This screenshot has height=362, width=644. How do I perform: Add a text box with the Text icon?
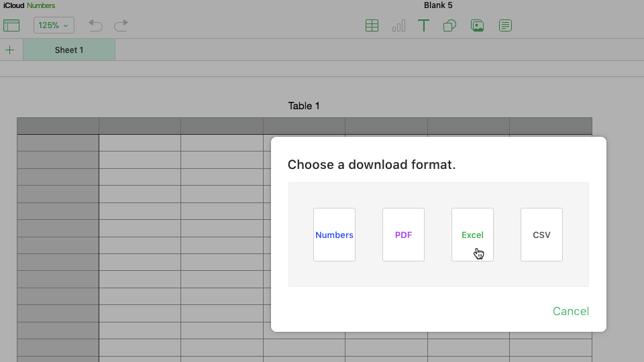pyautogui.click(x=423, y=25)
